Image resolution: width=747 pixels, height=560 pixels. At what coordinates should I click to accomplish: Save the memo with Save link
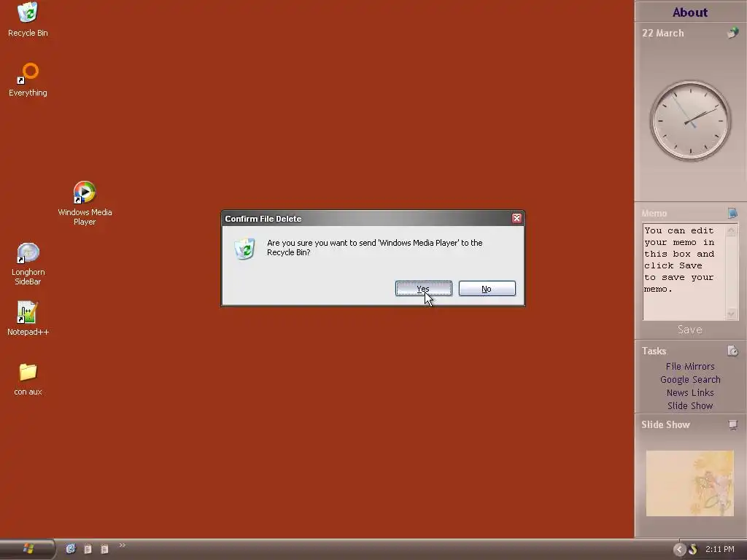690,330
